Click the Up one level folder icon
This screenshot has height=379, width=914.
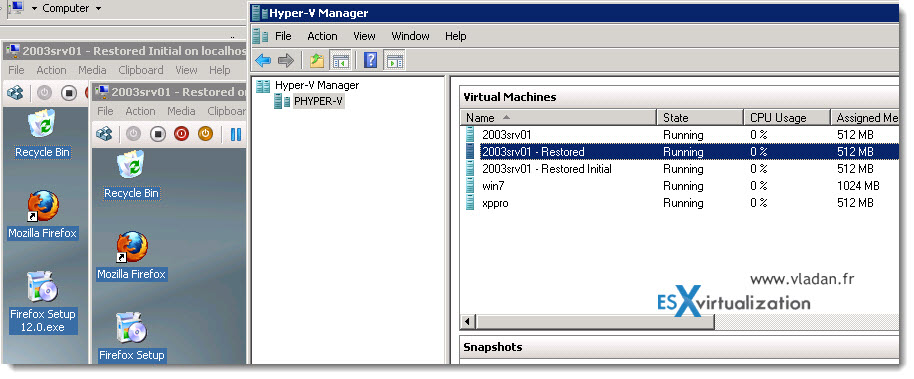pyautogui.click(x=317, y=60)
